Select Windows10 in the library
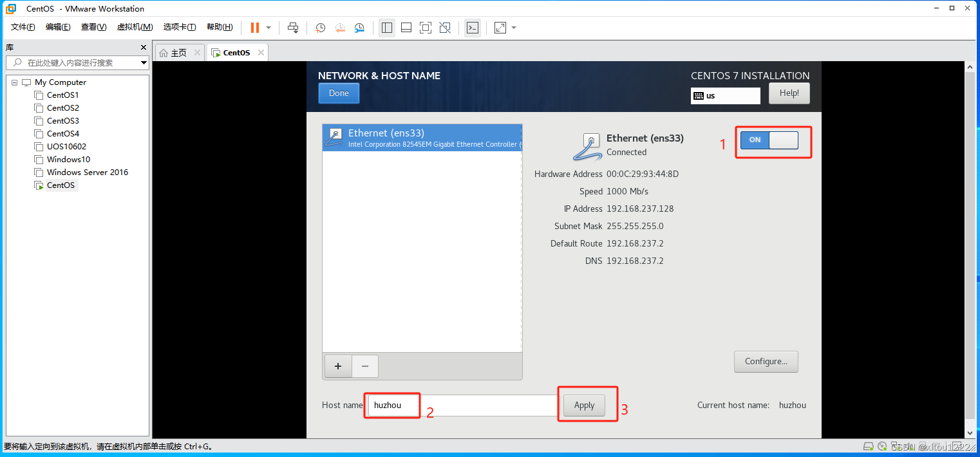Viewport: 980px width, 457px height. tap(68, 160)
